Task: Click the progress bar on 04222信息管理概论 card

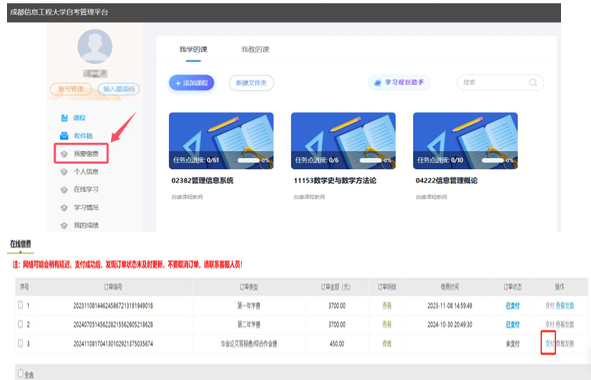Action: (x=493, y=160)
